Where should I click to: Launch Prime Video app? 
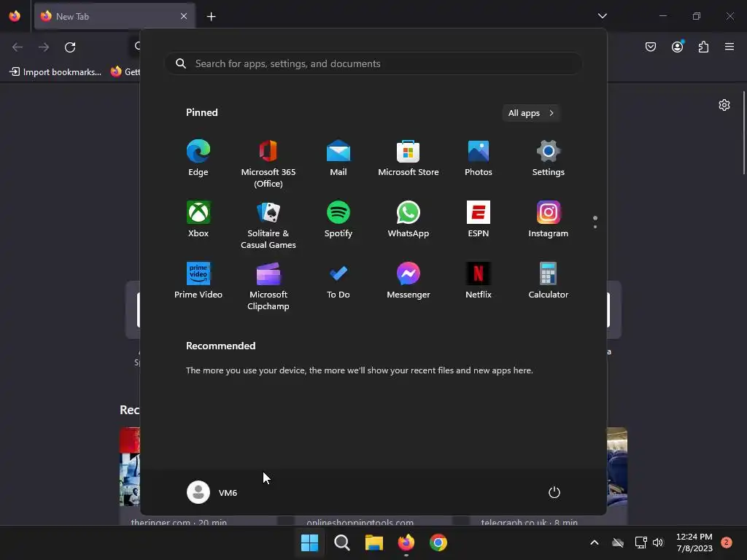click(198, 281)
